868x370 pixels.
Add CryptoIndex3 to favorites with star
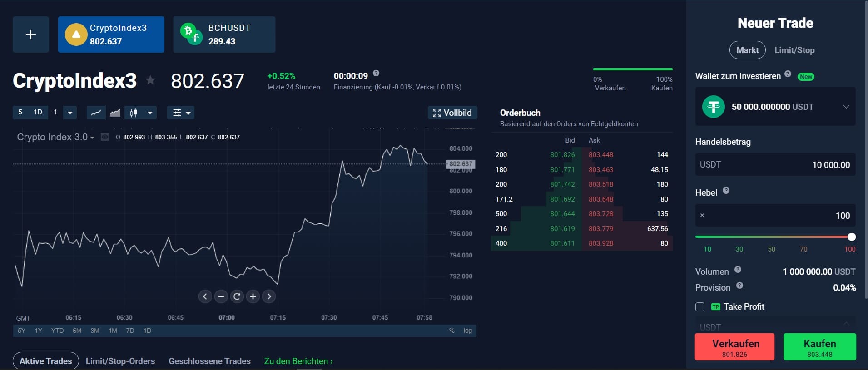(150, 81)
